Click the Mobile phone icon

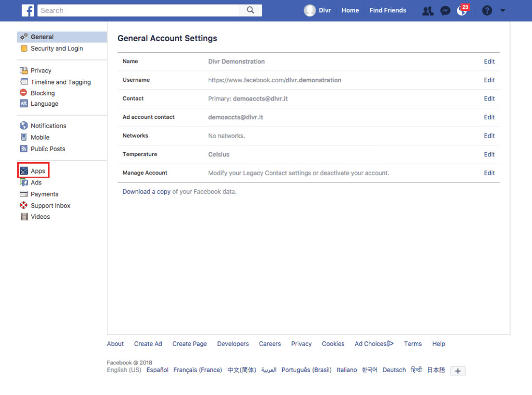tap(24, 137)
